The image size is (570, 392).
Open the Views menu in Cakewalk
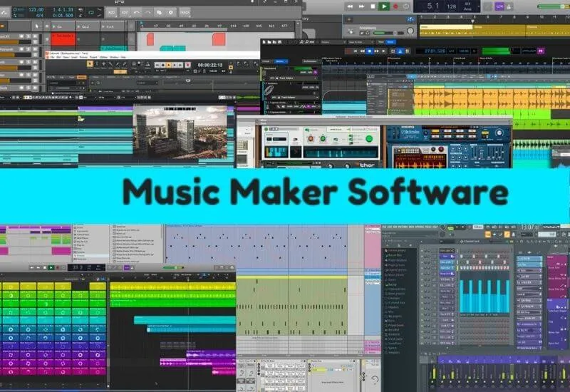[66, 57]
